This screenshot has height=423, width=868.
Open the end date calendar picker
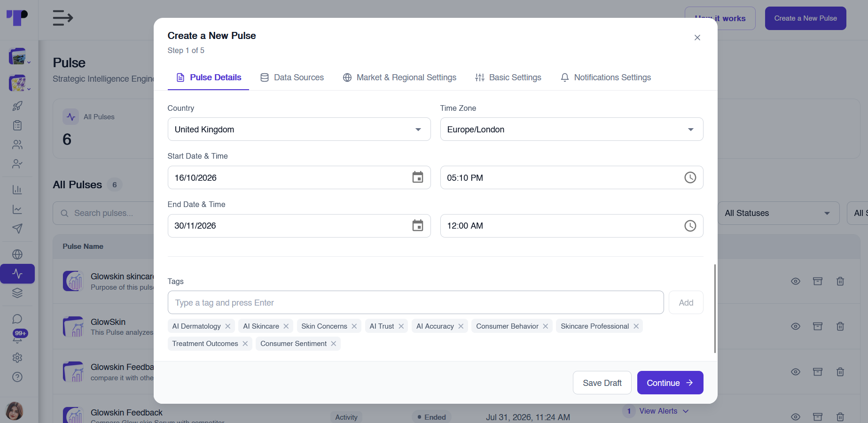418,226
